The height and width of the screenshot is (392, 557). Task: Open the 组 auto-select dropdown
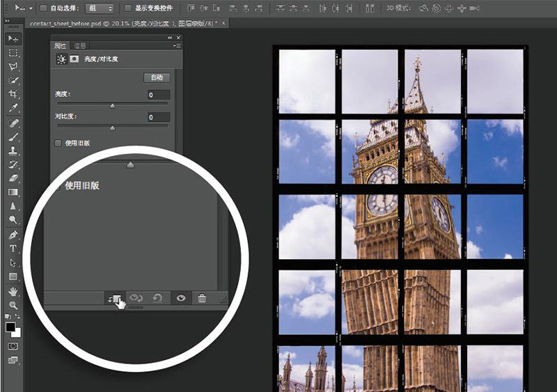[x=100, y=8]
